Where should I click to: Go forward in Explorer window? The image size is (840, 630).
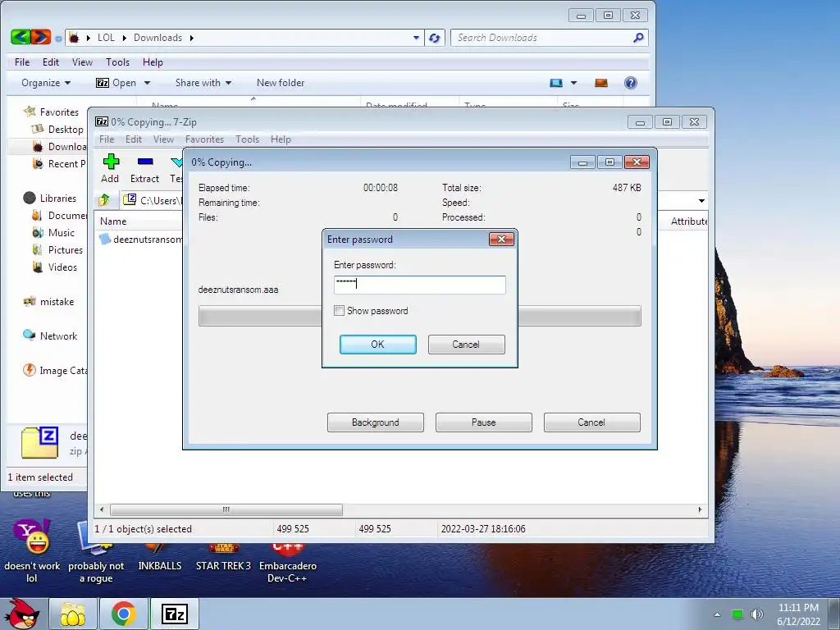41,37
